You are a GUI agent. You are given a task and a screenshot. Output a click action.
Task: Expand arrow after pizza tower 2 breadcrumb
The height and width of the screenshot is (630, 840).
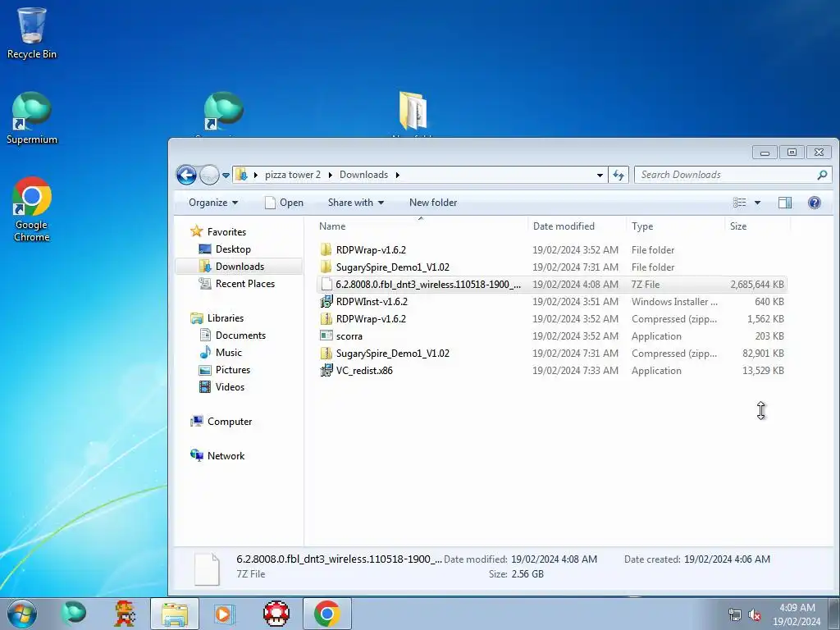(x=330, y=175)
